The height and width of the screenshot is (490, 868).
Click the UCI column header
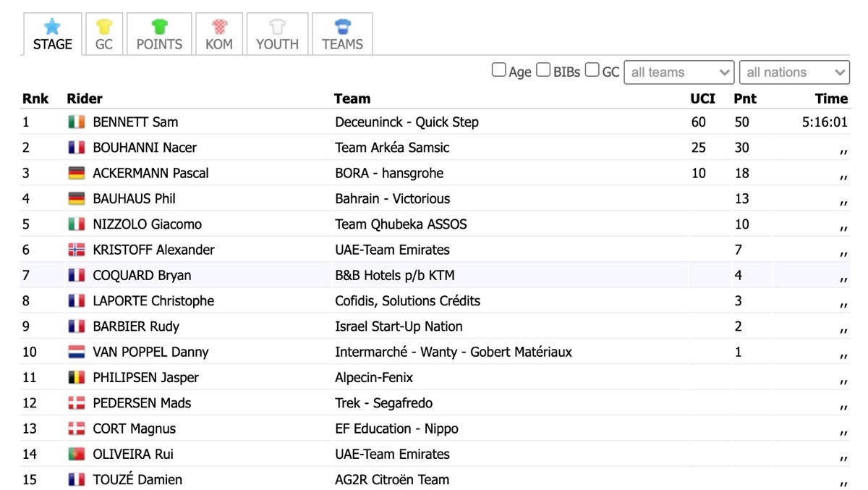702,99
